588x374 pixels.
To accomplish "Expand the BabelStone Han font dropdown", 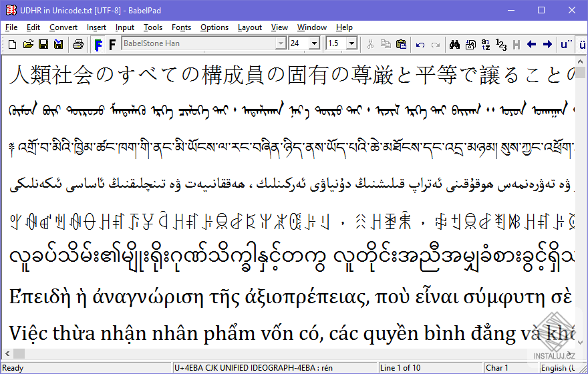I will click(281, 44).
